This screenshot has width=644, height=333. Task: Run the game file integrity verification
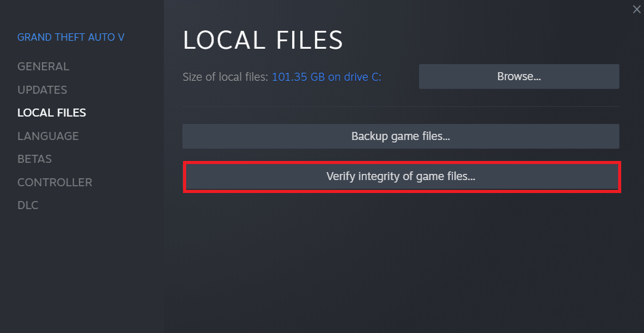pyautogui.click(x=401, y=177)
